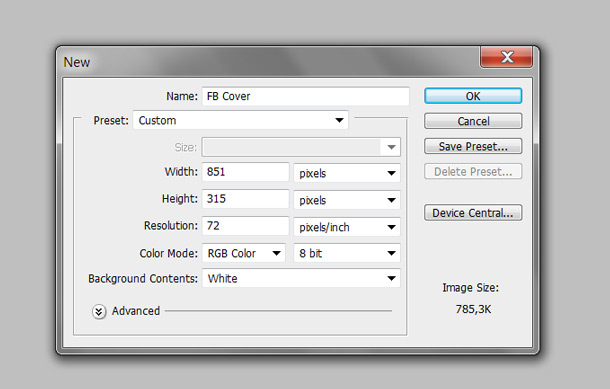
Task: Open the disabled Size dropdown
Action: [x=301, y=147]
